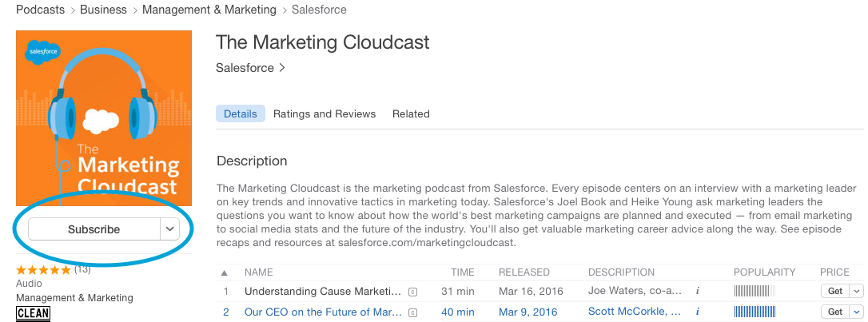This screenshot has width=868, height=322.
Task: Expand Get options for second episode
Action: click(x=857, y=312)
